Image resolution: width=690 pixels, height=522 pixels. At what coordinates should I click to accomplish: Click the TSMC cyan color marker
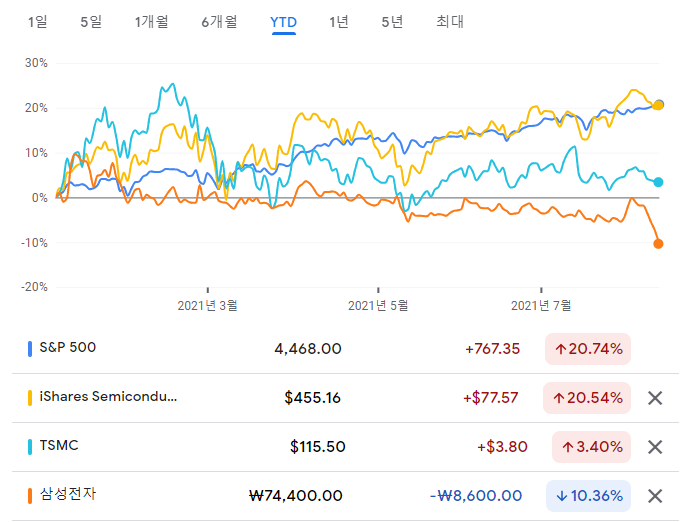point(30,447)
